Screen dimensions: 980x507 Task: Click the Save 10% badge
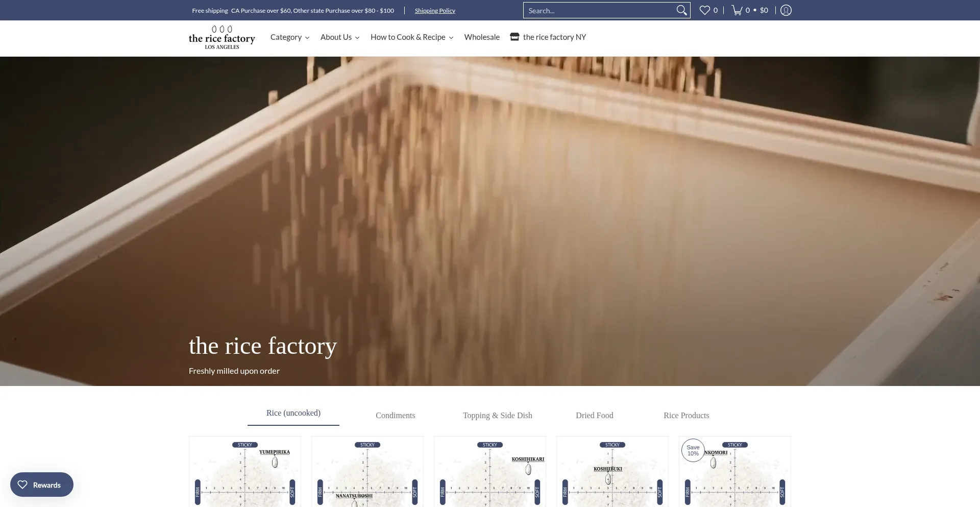(x=693, y=450)
